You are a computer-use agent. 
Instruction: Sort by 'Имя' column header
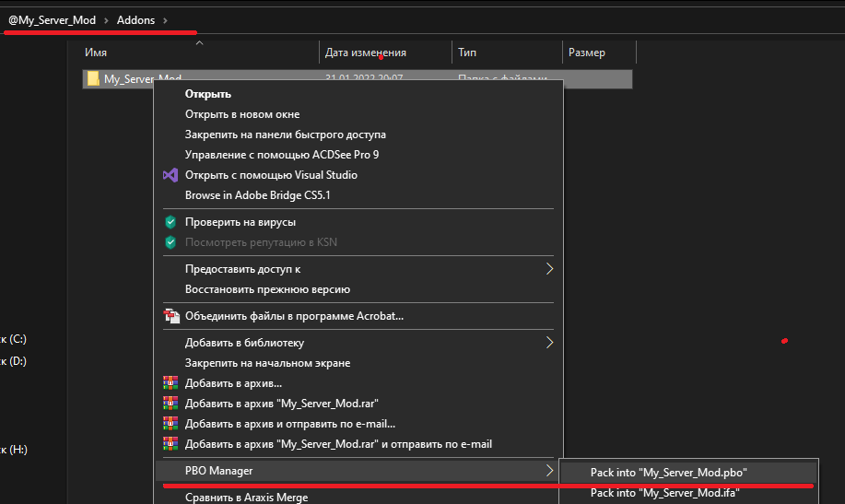tap(96, 53)
